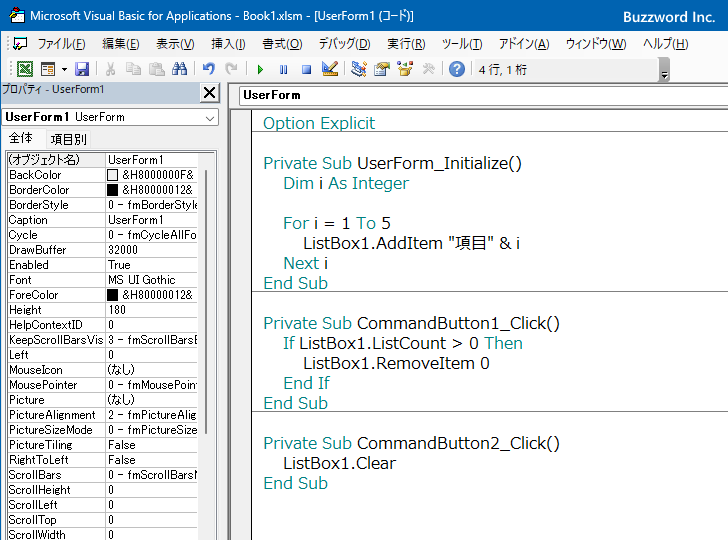Expand the UserForm1 object selector dropdown

210,117
